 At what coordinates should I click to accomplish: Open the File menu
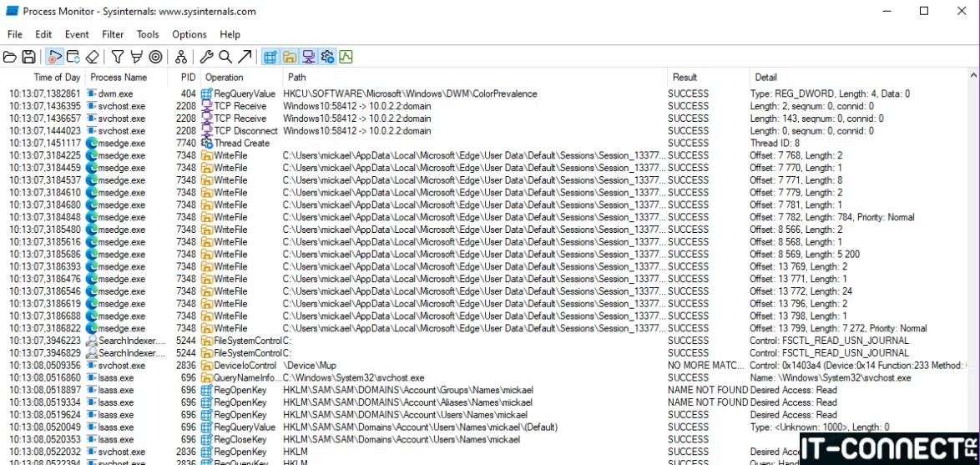point(14,34)
